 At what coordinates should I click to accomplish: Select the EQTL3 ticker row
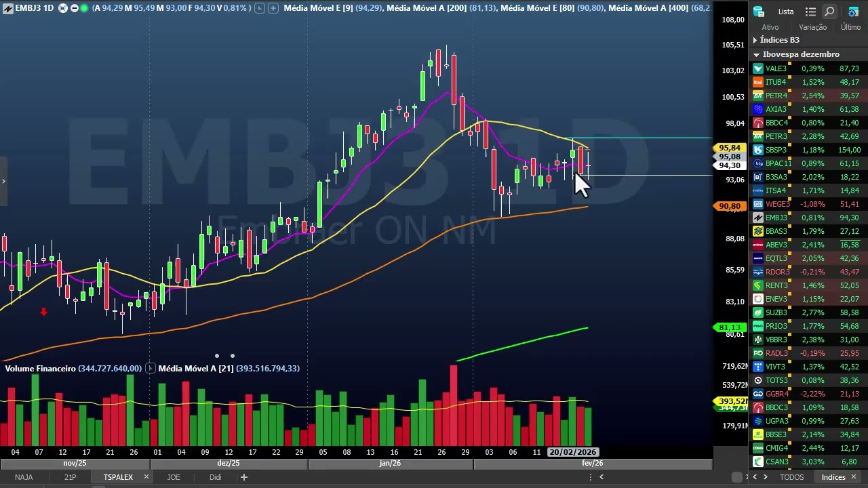(x=808, y=258)
